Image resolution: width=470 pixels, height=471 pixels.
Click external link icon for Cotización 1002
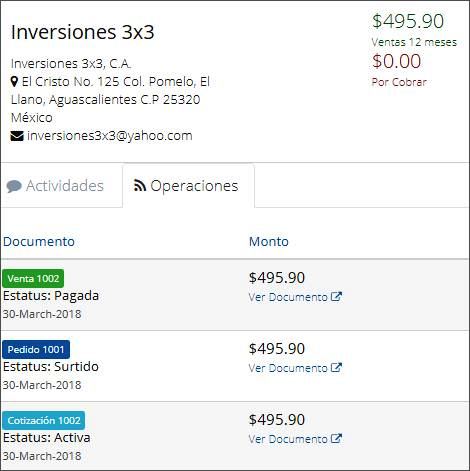coord(336,439)
